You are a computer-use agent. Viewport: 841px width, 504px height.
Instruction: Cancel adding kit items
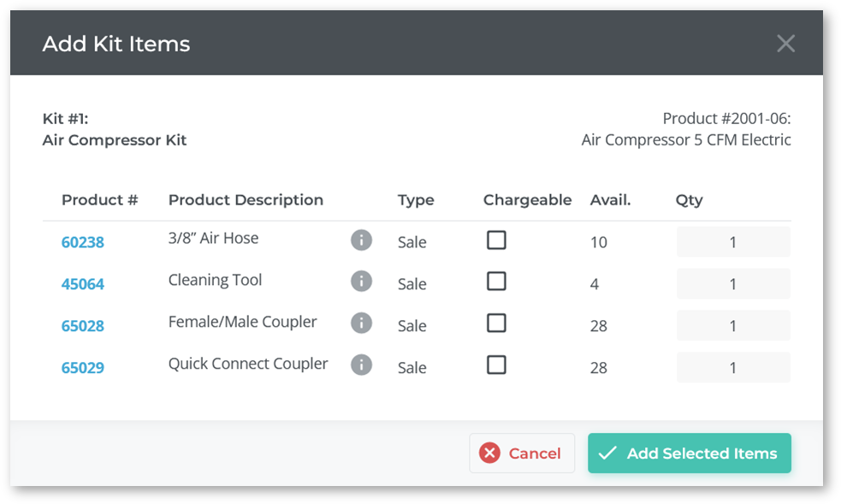tap(522, 453)
